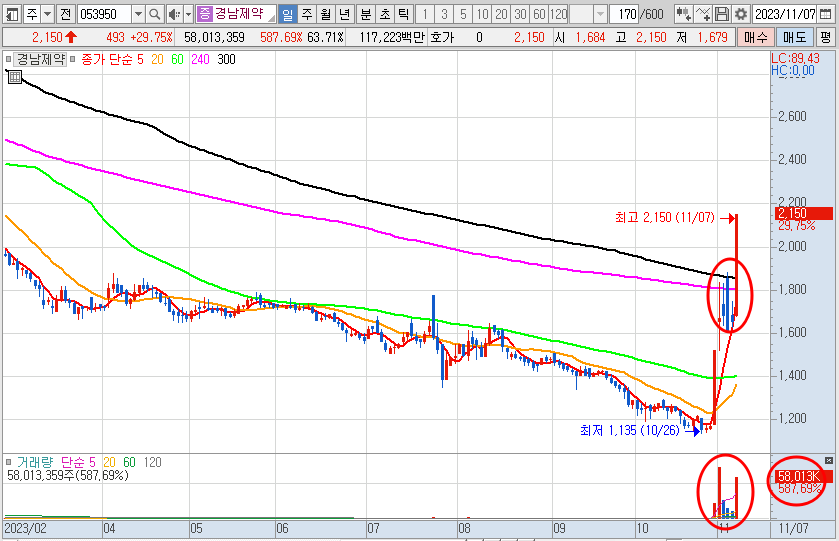The image size is (839, 541).
Task: Click the 587.69% volume ratio in header
Action: click(x=281, y=37)
